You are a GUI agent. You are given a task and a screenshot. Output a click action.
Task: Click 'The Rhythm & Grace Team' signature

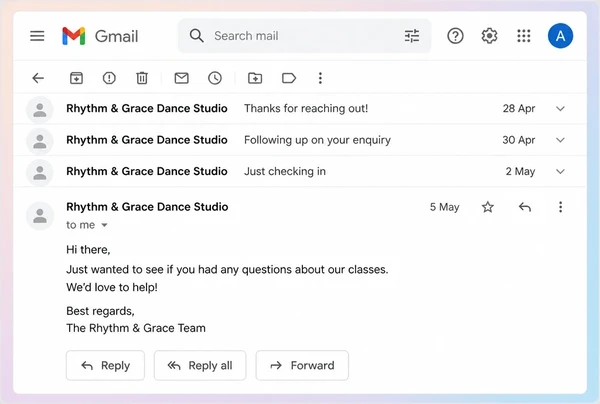(136, 328)
